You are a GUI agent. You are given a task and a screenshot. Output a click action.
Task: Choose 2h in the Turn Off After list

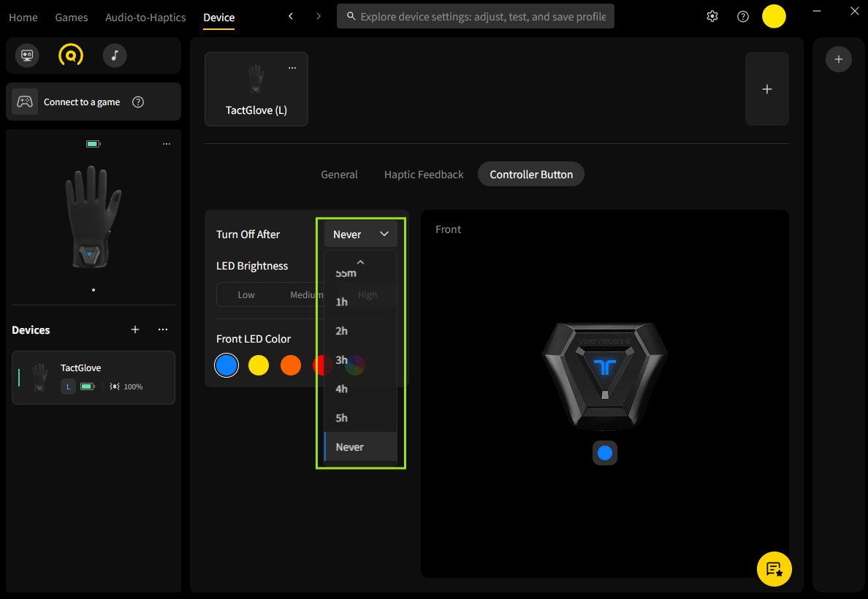[x=360, y=330]
